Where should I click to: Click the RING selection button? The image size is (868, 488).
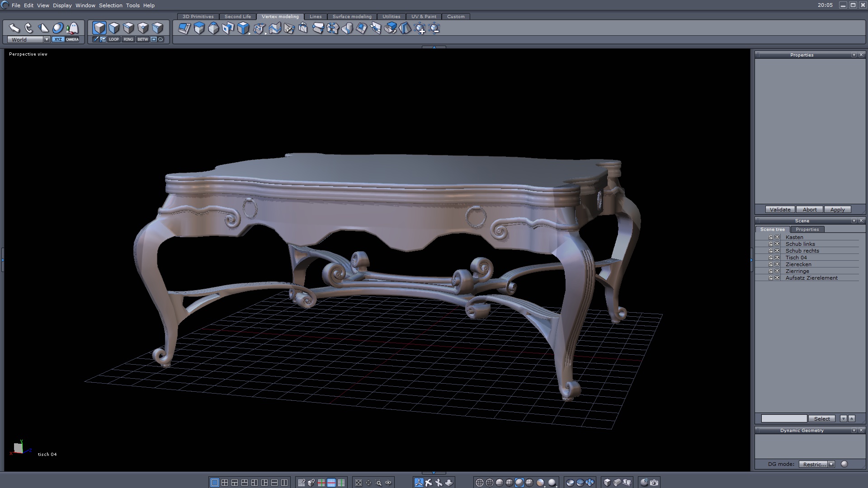[x=128, y=39]
